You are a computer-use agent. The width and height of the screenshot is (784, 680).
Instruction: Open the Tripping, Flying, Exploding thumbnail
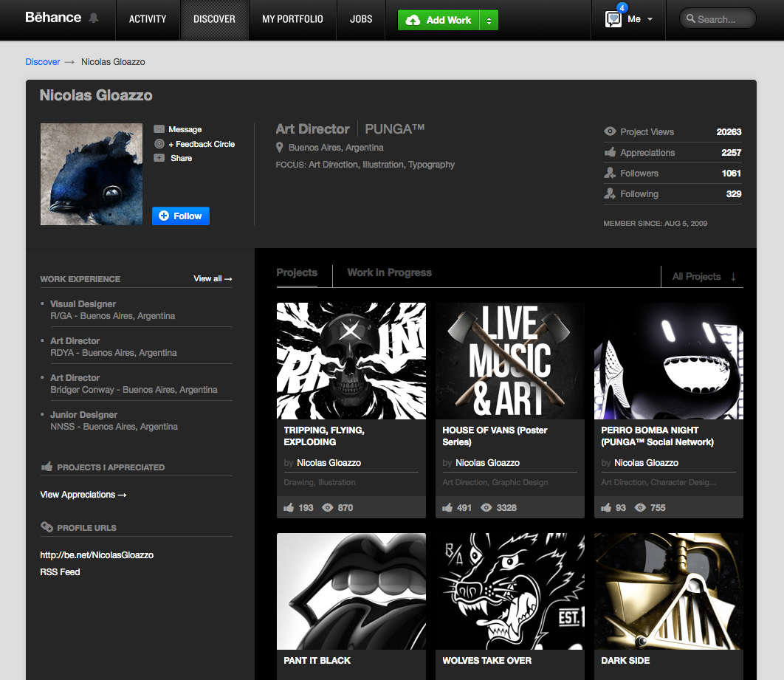click(x=351, y=360)
